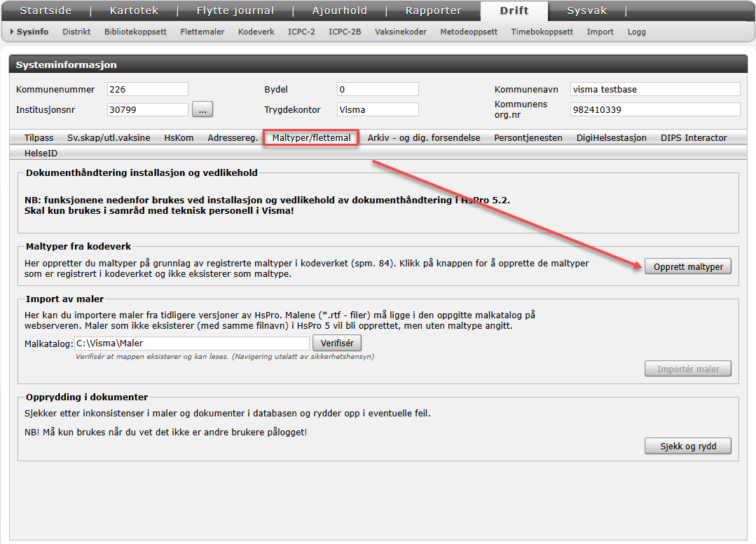756x544 pixels.
Task: Open the Persontjenesten tab
Action: pos(528,138)
